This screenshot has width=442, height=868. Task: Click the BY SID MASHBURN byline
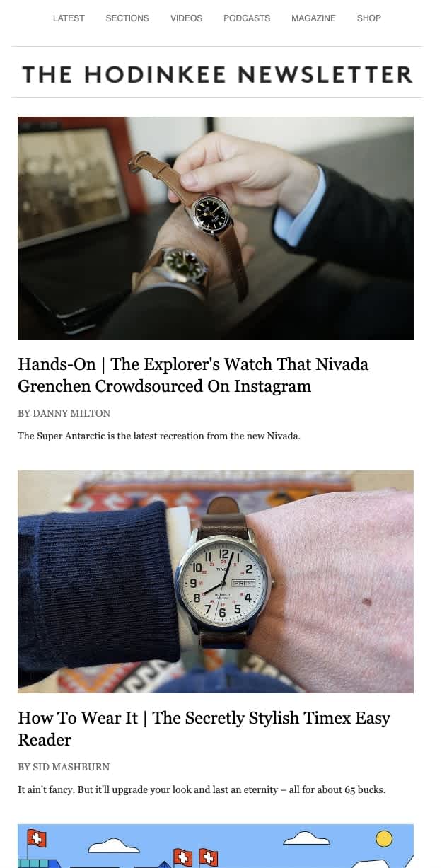click(64, 767)
